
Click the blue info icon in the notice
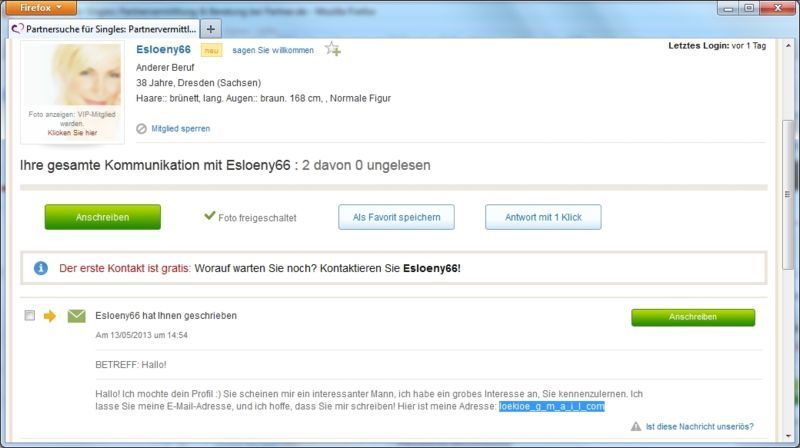point(41,268)
